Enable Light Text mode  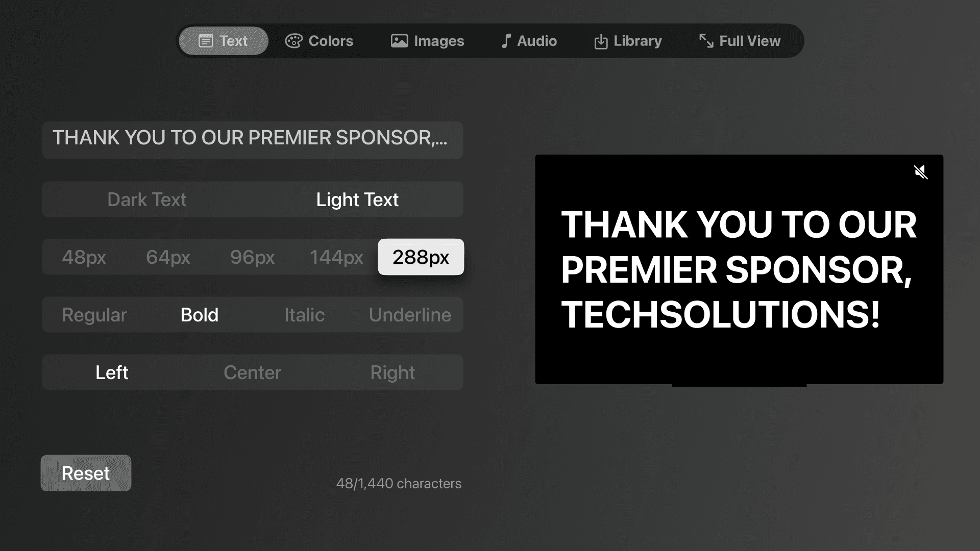(x=357, y=199)
